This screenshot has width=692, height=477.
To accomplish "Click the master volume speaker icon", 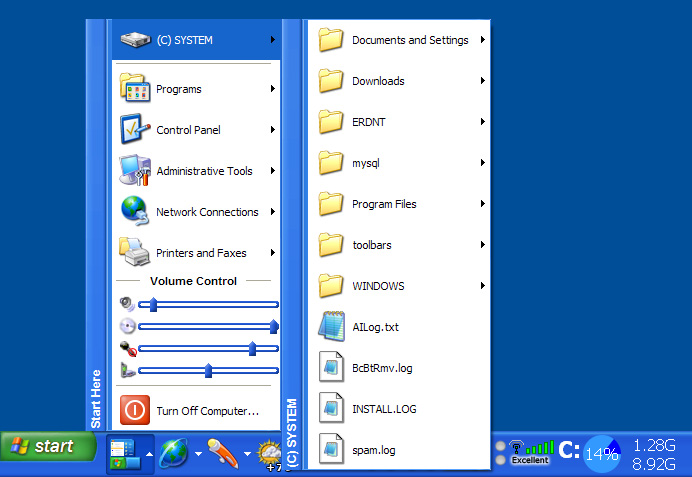I will click(127, 304).
